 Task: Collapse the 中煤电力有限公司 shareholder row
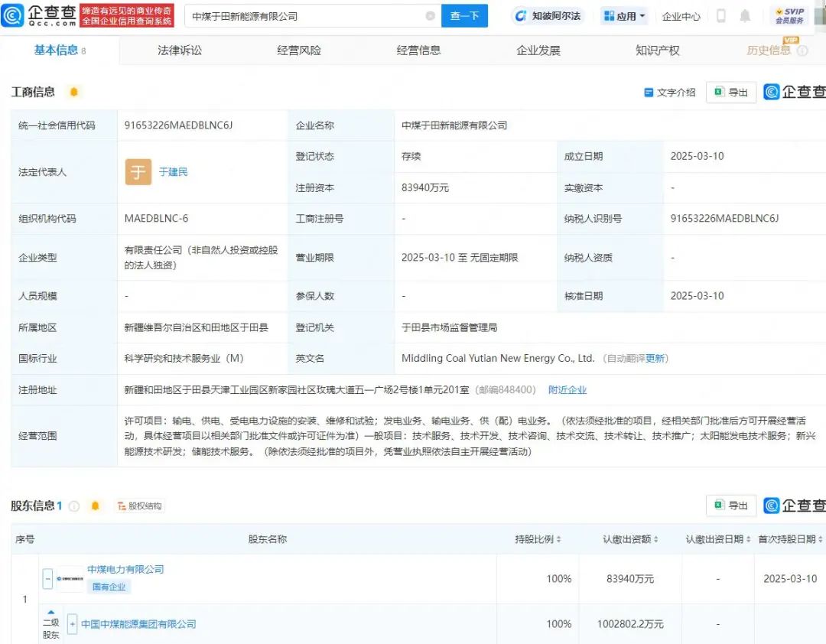48,579
